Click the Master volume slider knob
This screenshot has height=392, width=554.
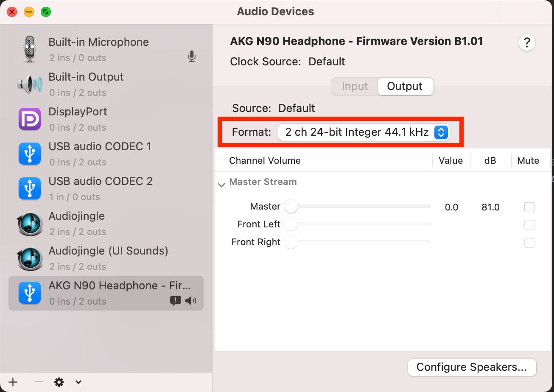[291, 207]
